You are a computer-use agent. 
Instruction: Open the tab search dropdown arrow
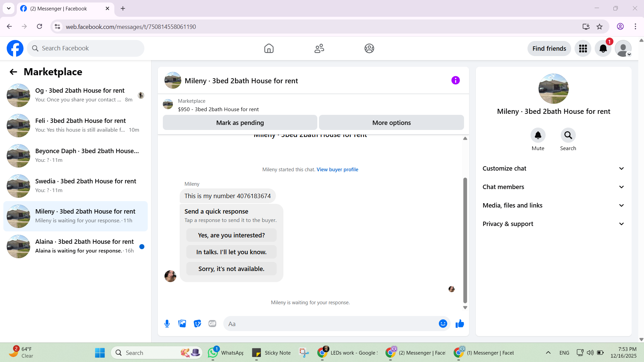[8, 8]
